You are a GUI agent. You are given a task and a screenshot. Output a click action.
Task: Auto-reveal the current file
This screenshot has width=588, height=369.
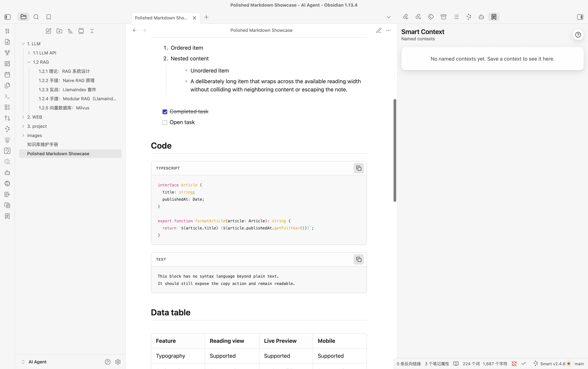click(x=81, y=31)
